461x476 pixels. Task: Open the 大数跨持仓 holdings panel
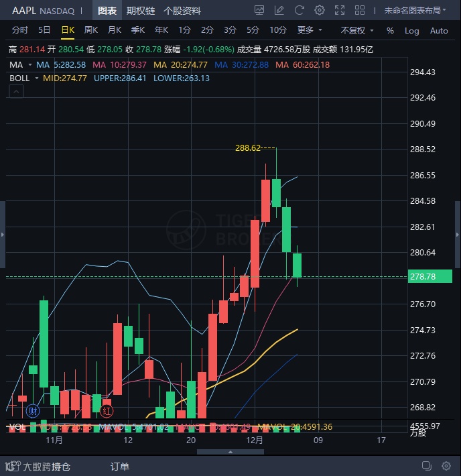[x=38, y=467]
